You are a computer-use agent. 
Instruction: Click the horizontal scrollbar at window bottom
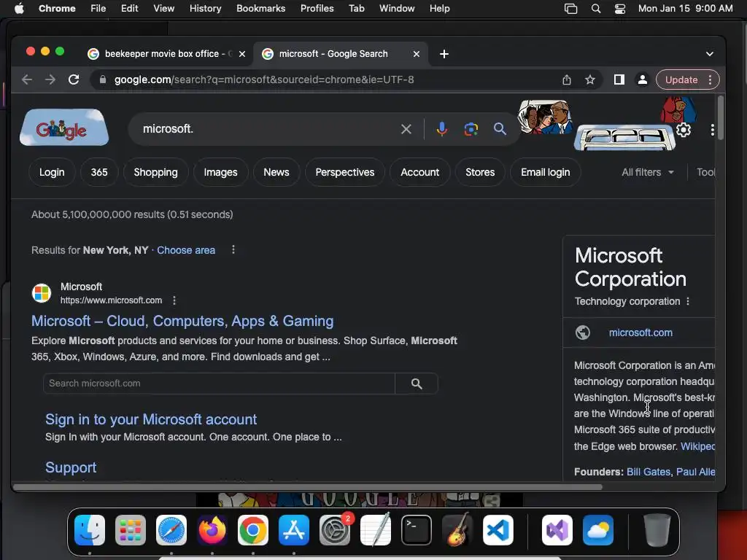pos(308,487)
